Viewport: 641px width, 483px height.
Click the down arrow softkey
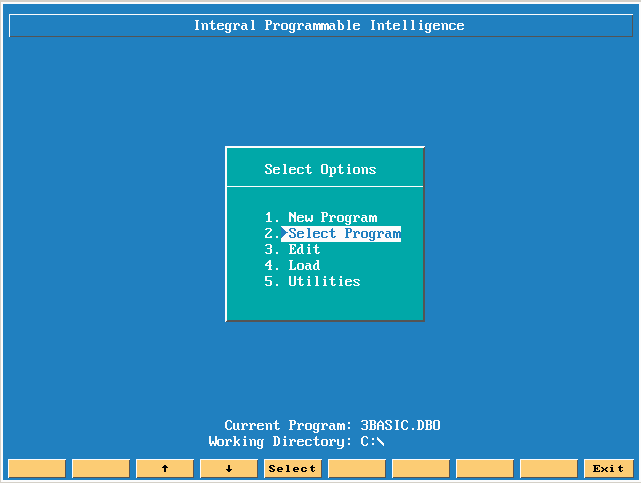click(x=229, y=468)
